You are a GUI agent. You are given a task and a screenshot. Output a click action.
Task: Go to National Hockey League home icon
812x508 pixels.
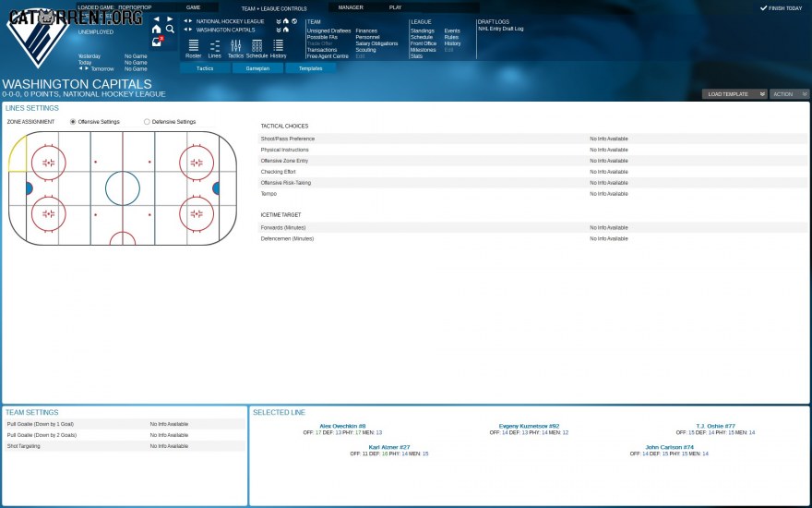coord(286,22)
